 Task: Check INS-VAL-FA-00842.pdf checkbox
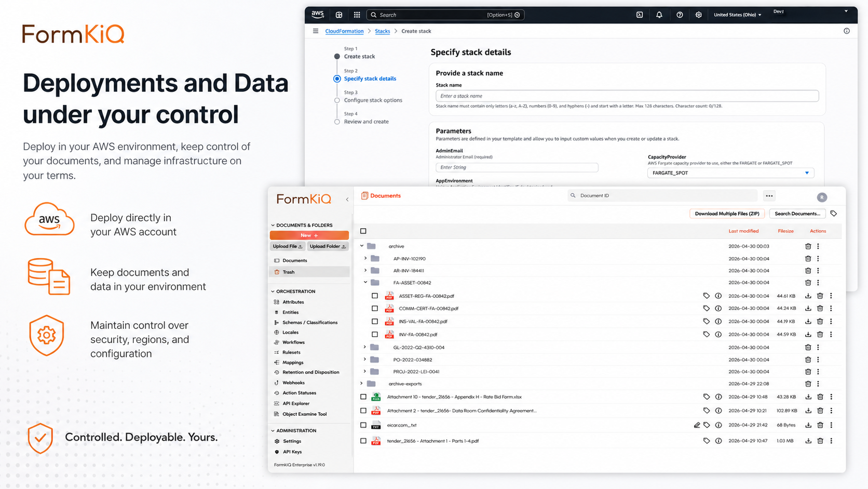[375, 321]
